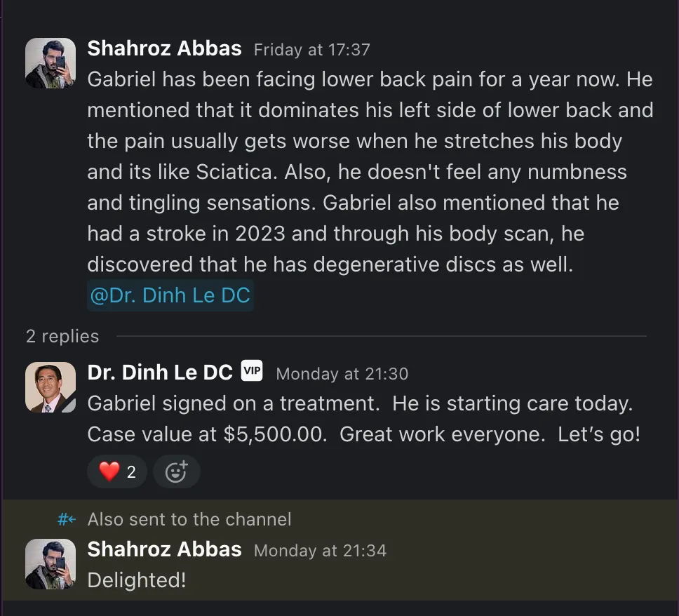Viewport: 679px width, 616px height.
Task: Open the @Dr. Dinh Le DC mention
Action: click(x=170, y=295)
